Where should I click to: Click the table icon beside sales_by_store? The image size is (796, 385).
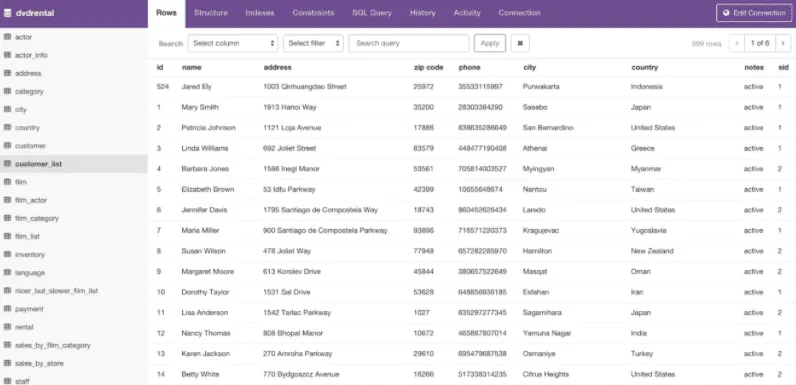(x=8, y=363)
